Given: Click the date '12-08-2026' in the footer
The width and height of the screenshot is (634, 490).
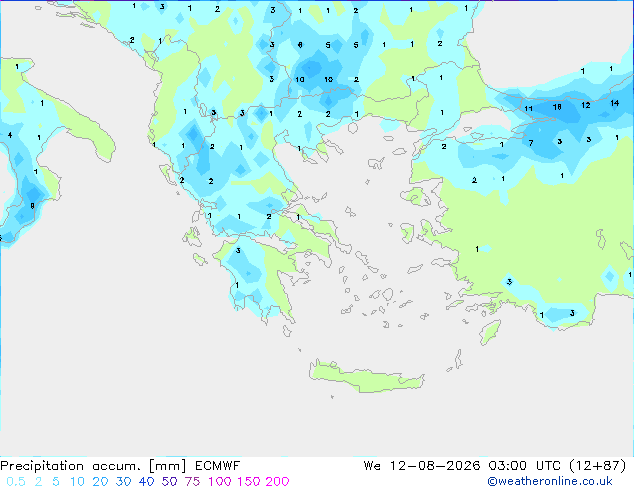Looking at the screenshot, I should (435, 466).
